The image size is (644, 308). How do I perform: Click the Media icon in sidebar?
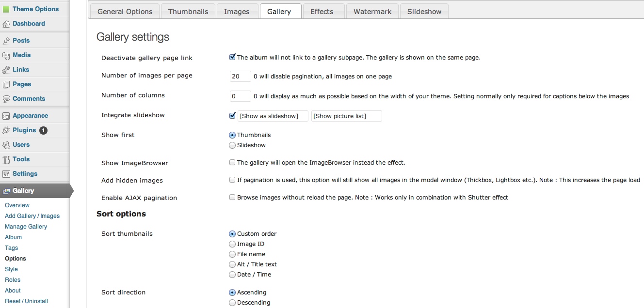[6, 55]
